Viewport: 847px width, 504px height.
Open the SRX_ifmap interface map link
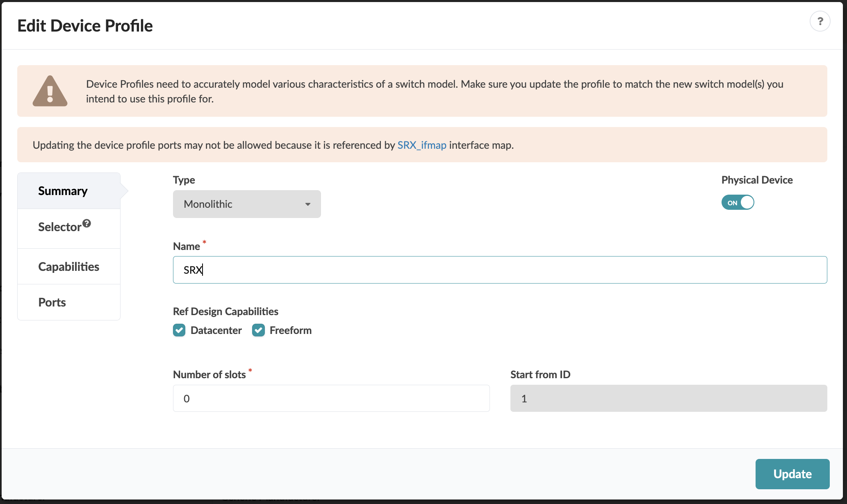421,145
